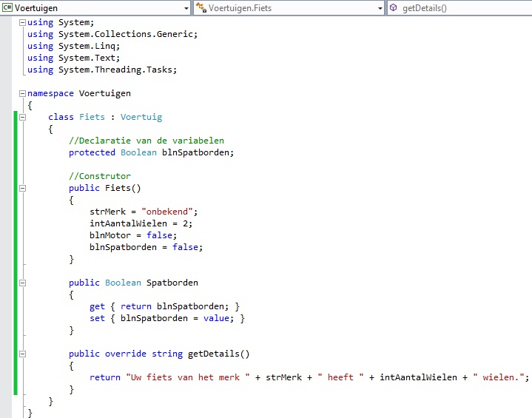
Task: Click the override keyword
Action: click(x=126, y=354)
